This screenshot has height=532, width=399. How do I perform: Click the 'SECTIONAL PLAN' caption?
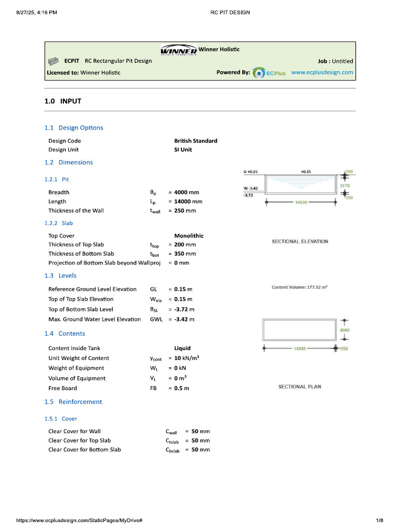coord(300,387)
